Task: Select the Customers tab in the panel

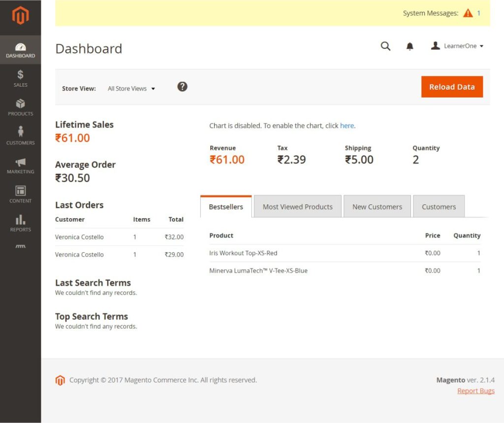Action: click(x=439, y=206)
